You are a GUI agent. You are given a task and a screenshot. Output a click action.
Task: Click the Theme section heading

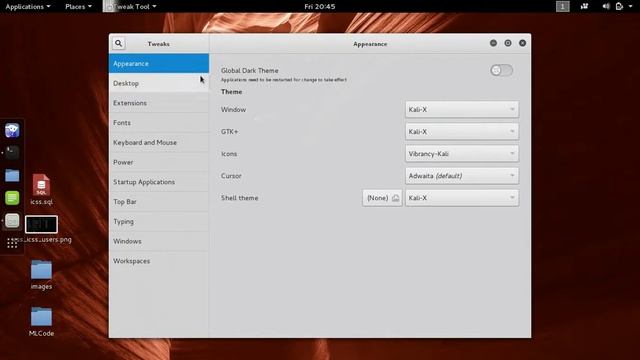(231, 92)
